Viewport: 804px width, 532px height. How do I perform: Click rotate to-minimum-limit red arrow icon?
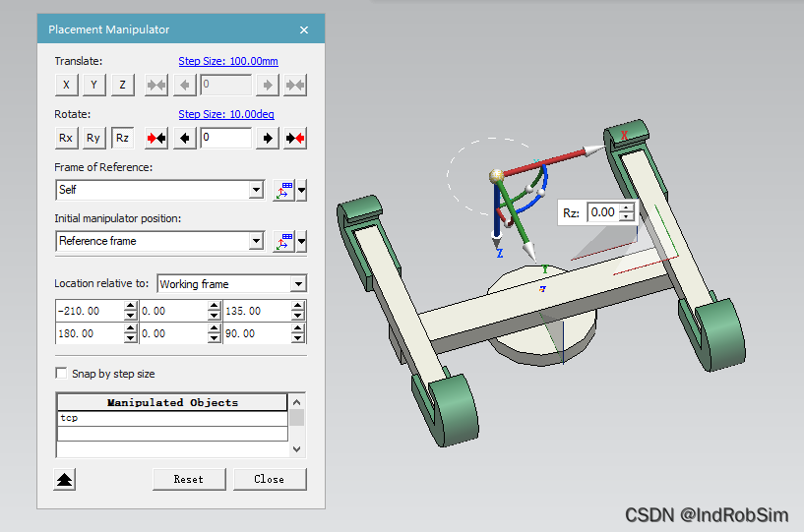tap(156, 138)
